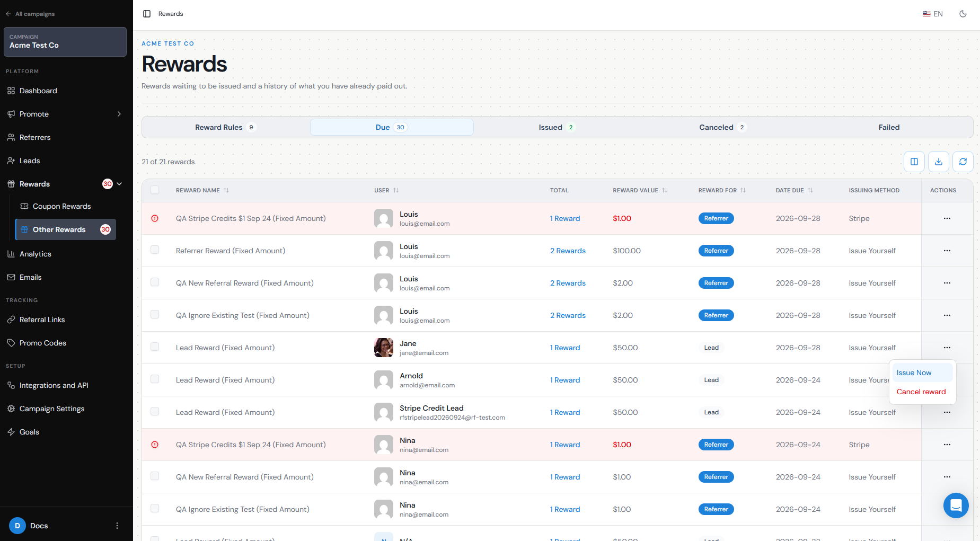Toggle the sidebar panel icon

pos(147,14)
